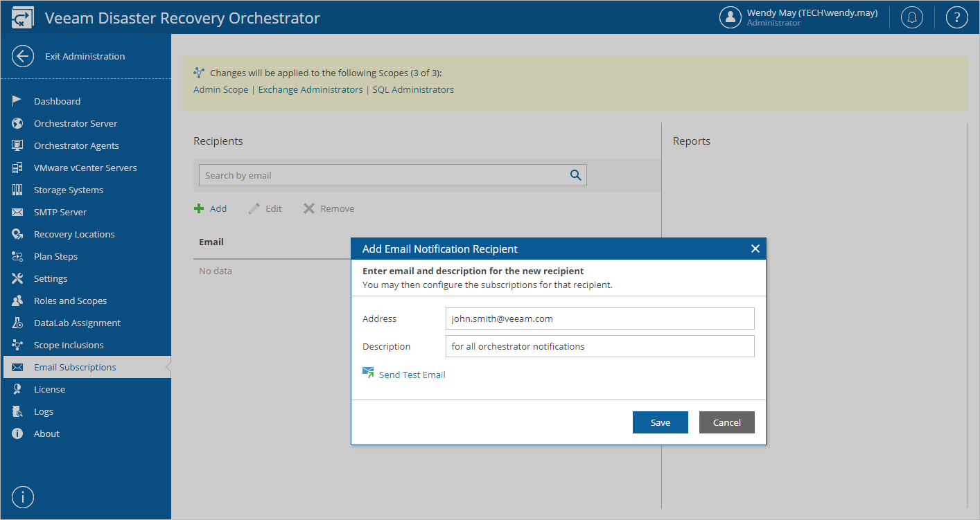Open the Admin Scope link
The image size is (980, 520).
click(220, 90)
